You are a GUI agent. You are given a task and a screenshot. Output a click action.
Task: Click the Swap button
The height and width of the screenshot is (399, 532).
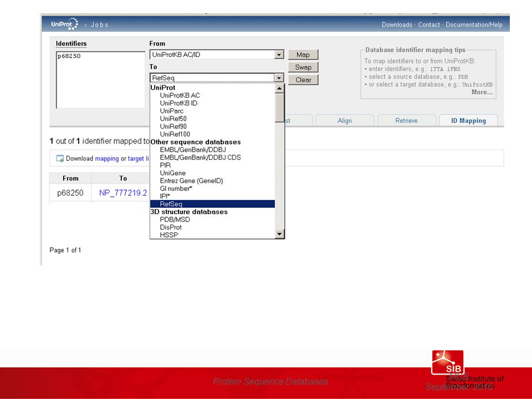[303, 67]
